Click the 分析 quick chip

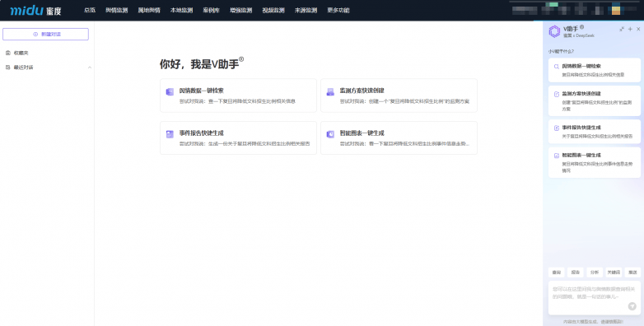(595, 272)
